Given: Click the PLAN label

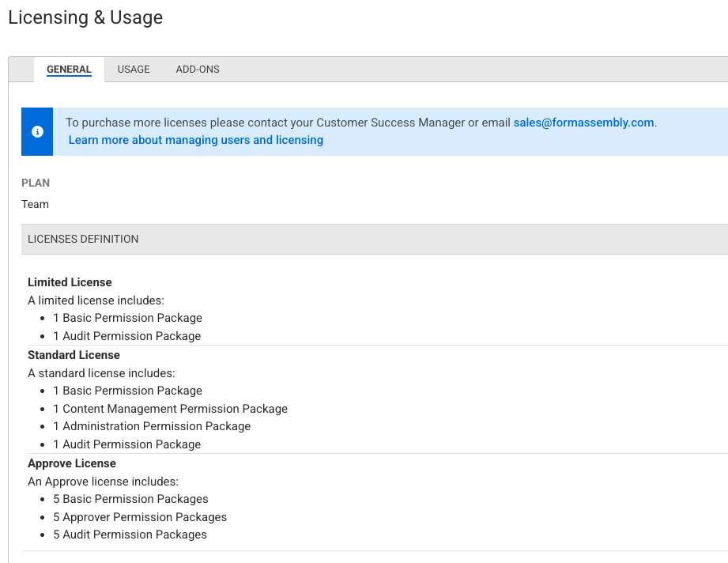Looking at the screenshot, I should coord(36,183).
